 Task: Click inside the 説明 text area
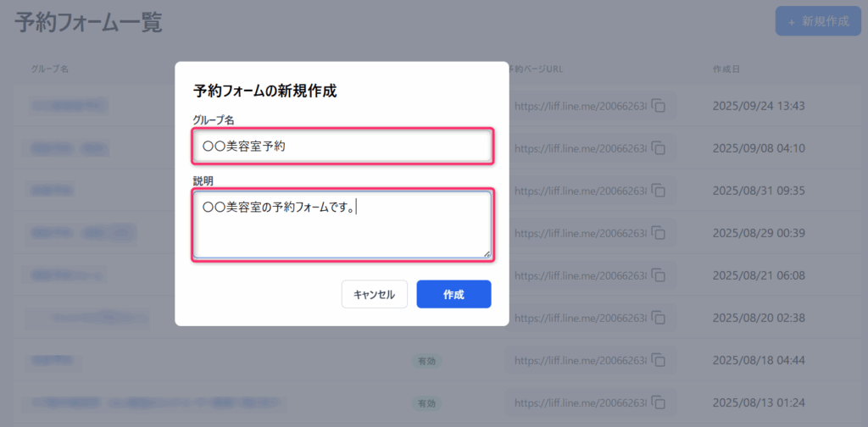342,225
